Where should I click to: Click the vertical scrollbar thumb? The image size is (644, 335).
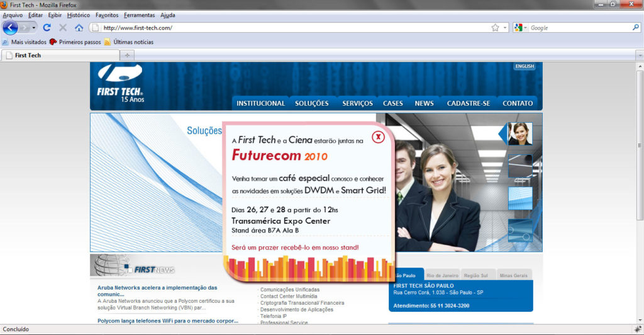(640, 145)
